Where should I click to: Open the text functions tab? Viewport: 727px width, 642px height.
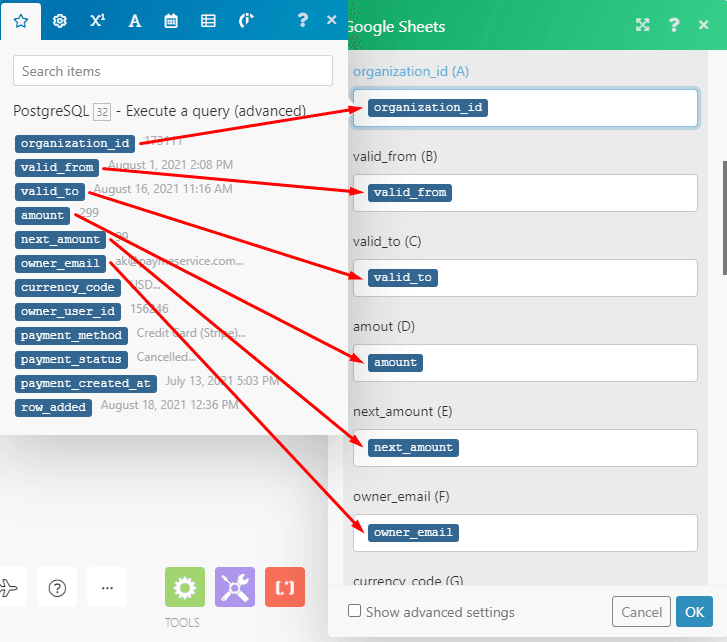point(135,20)
